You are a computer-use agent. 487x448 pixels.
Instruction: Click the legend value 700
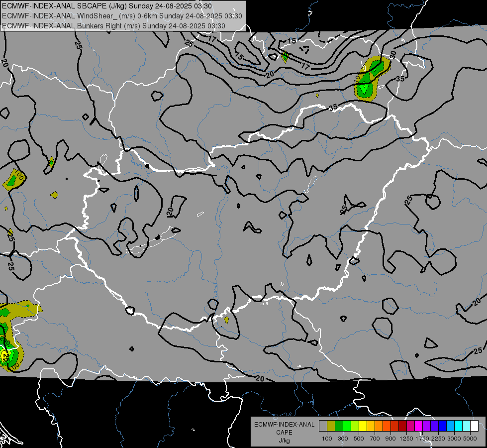(375, 439)
